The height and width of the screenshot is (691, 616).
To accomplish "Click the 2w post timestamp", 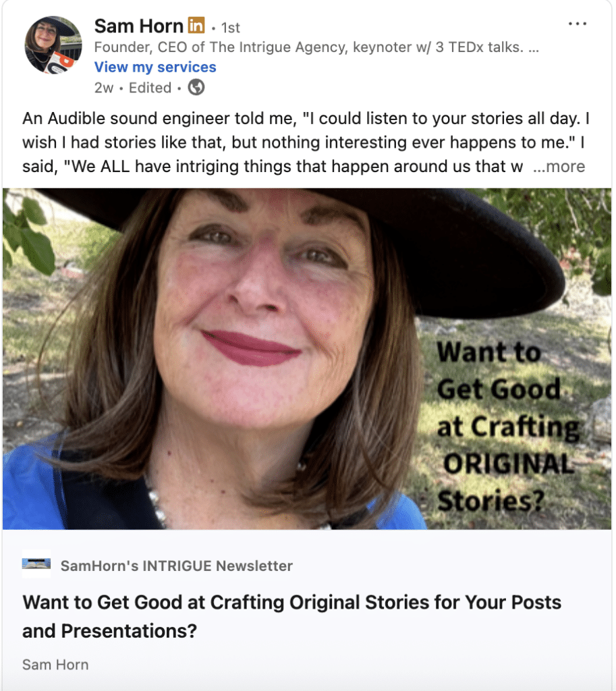I will pyautogui.click(x=104, y=88).
